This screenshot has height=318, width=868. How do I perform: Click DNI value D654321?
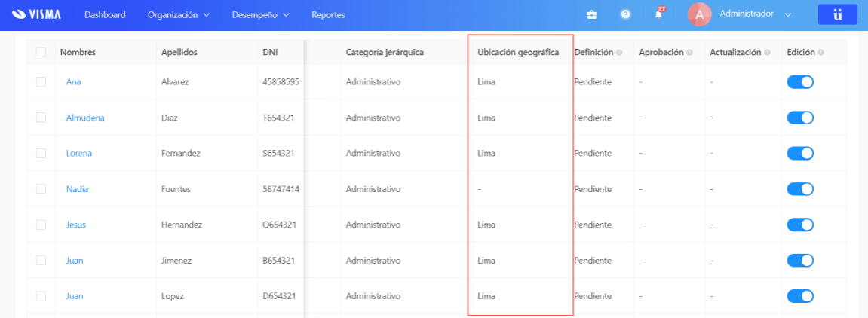(x=278, y=296)
